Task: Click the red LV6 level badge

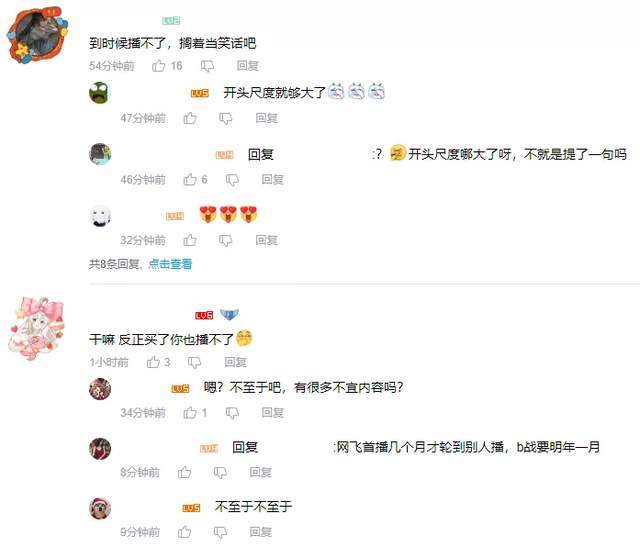Action: pos(204,315)
